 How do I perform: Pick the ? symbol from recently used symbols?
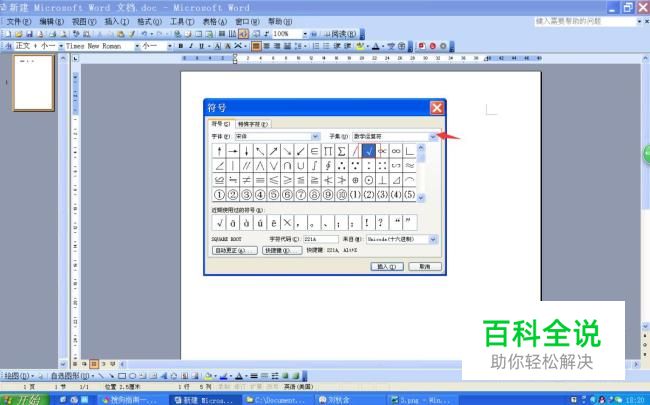[x=381, y=223]
